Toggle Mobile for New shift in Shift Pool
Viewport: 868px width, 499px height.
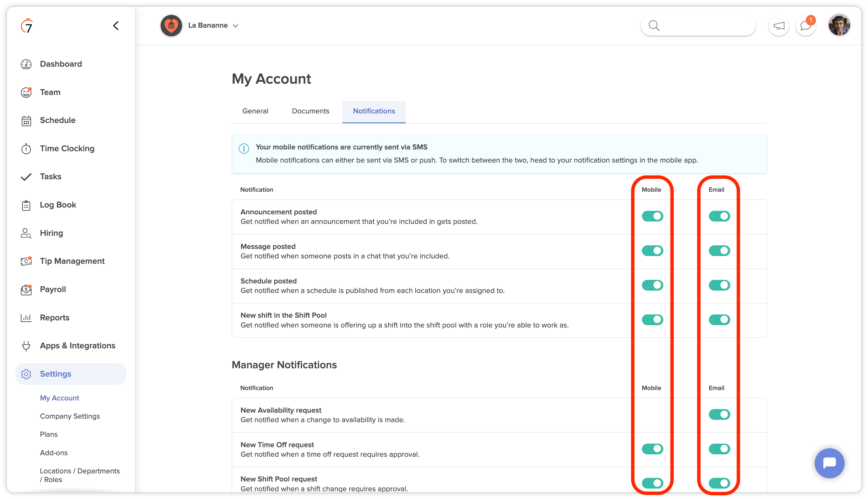pos(652,320)
